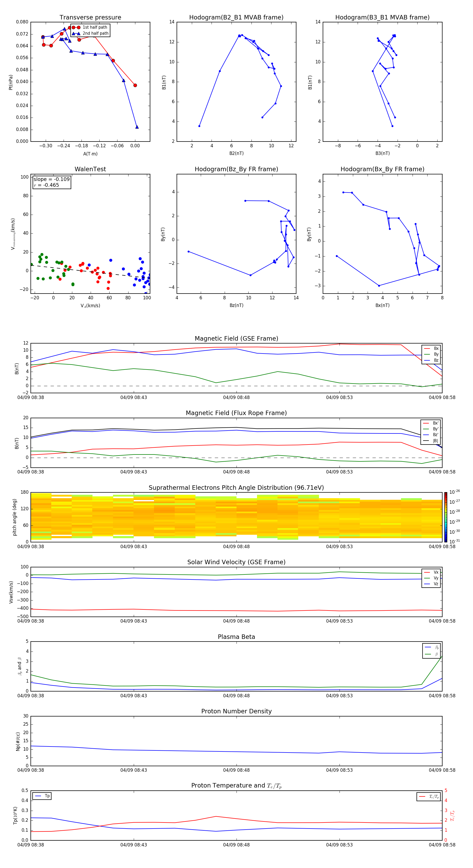Screen dimensions: 473x868
Task: Click the Bx' legend entry in Flux Rope plot
Action: click(431, 423)
